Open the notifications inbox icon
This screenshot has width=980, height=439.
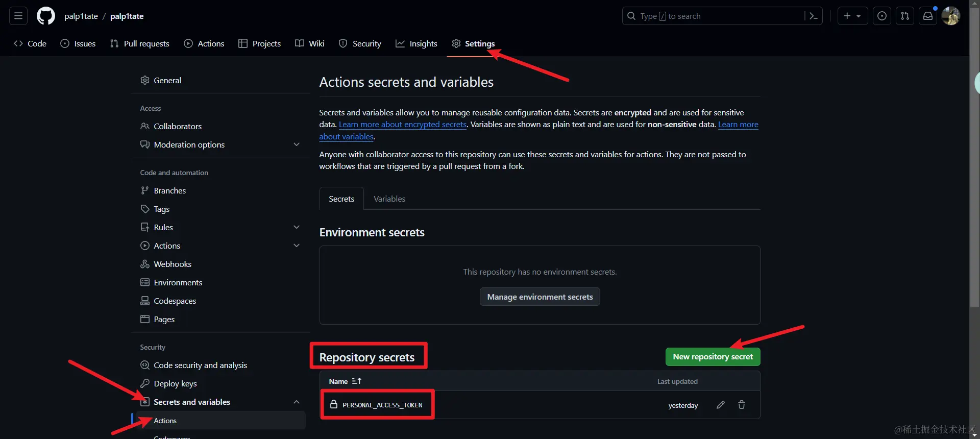tap(928, 16)
